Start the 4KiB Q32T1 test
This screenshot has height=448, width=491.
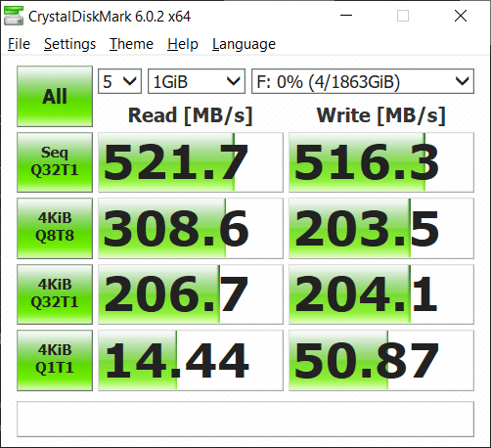pyautogui.click(x=55, y=294)
